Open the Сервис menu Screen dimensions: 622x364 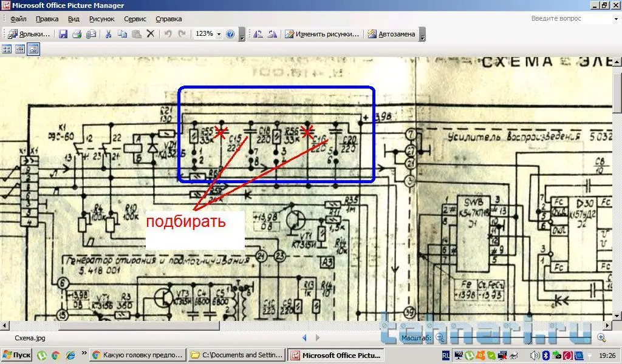(135, 19)
